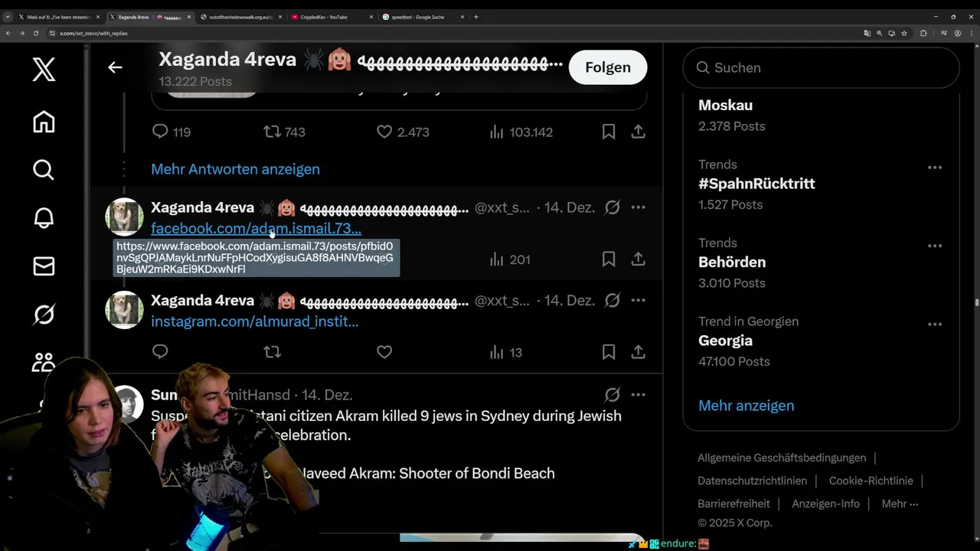Open Explore with the magnifier sidebar icon
This screenshot has width=980, height=551.
[44, 170]
